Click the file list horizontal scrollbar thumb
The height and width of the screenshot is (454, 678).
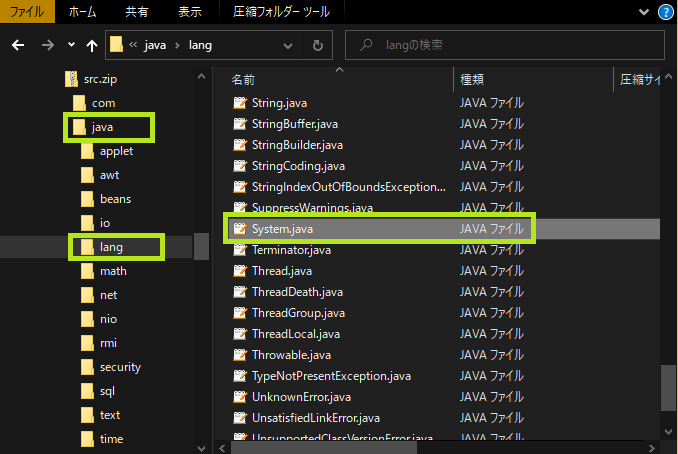(324, 448)
